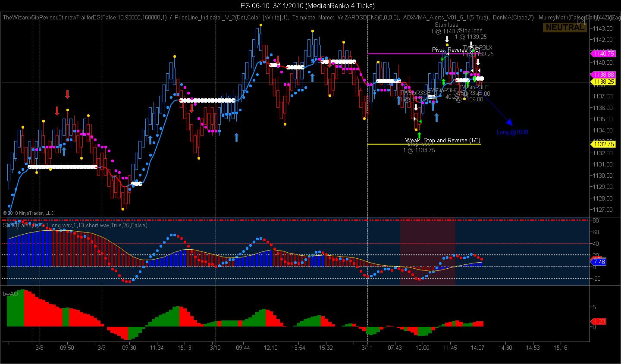This screenshot has width=621, height=364.
Task: Click the NinjaTrader copyright text
Action: tap(28, 213)
